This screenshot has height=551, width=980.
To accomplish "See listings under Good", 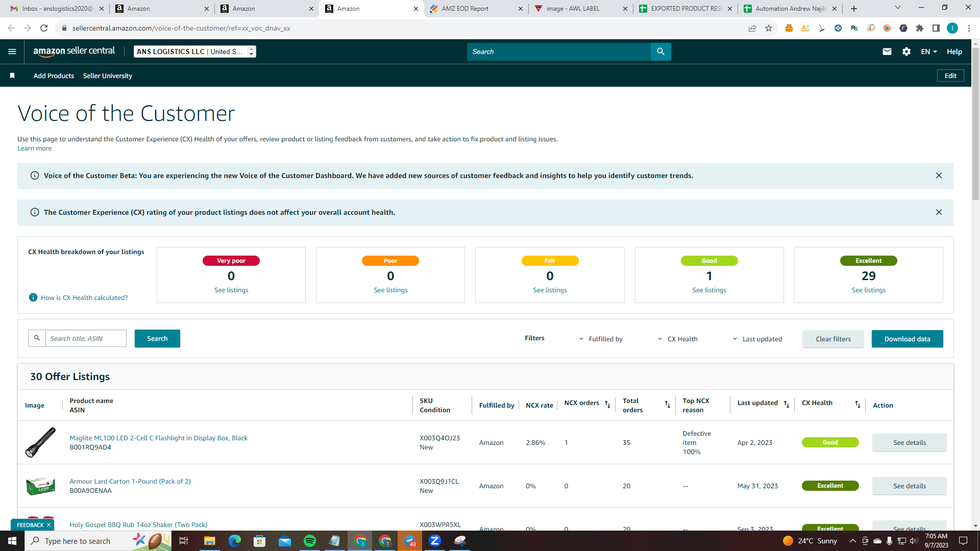I will pyautogui.click(x=709, y=290).
